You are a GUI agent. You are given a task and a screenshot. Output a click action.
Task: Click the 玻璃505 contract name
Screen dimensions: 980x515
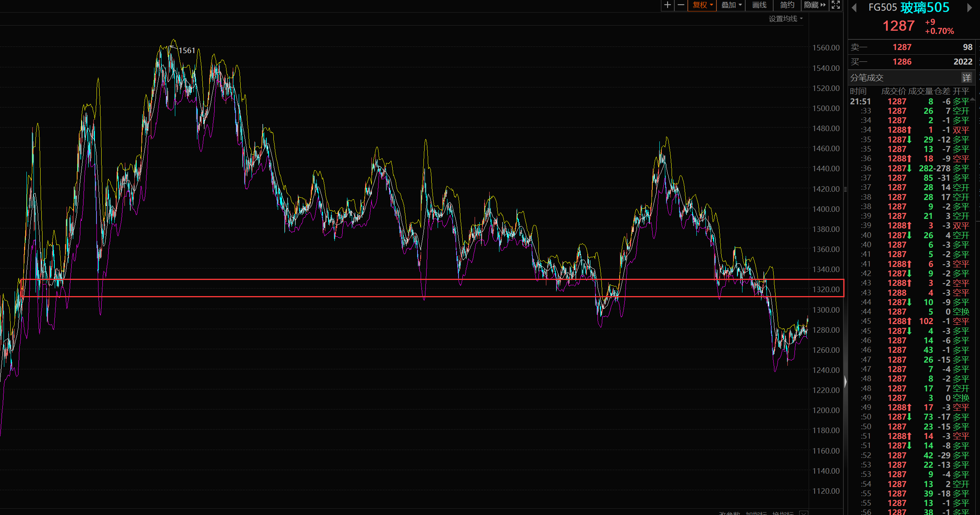924,7
